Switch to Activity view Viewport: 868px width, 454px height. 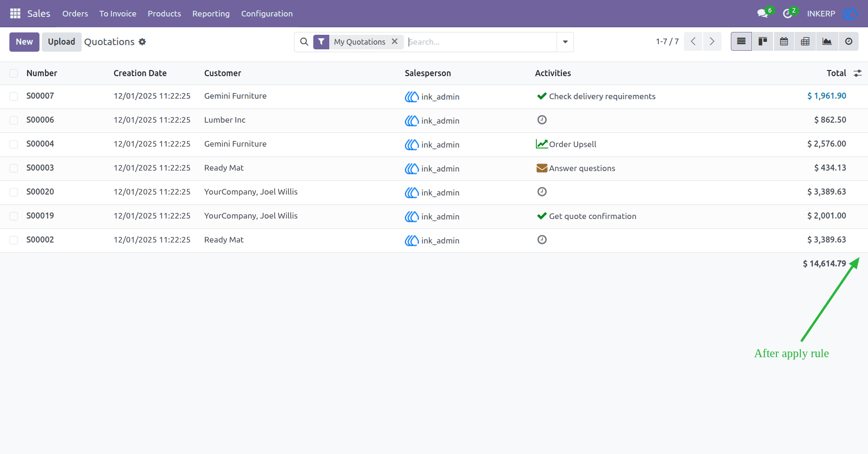point(848,42)
